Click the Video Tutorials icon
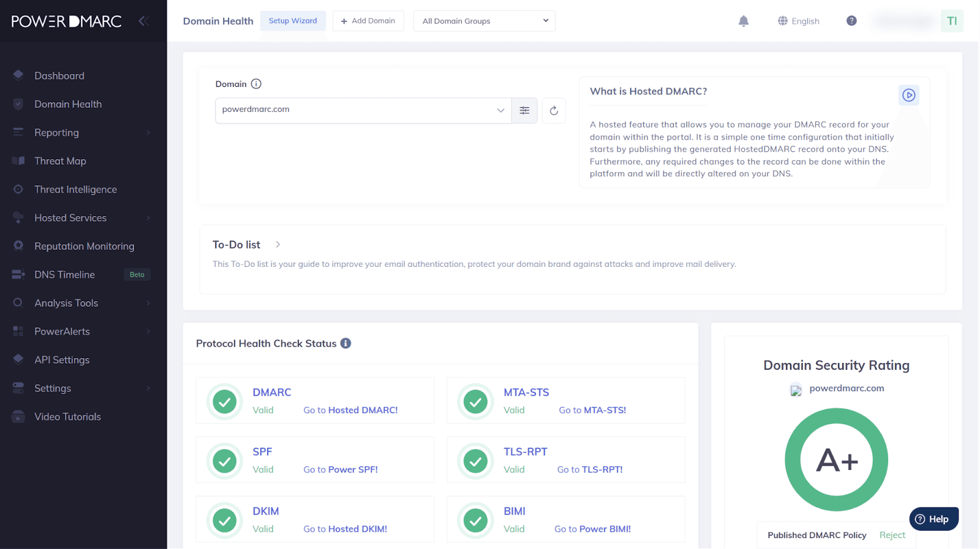Viewport: 980px width, 549px height. coord(18,416)
